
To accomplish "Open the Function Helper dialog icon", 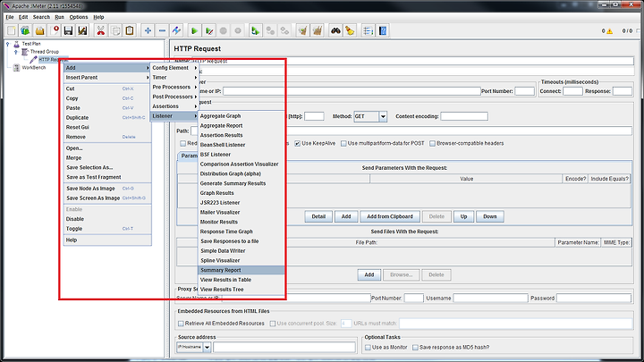I will click(368, 30).
